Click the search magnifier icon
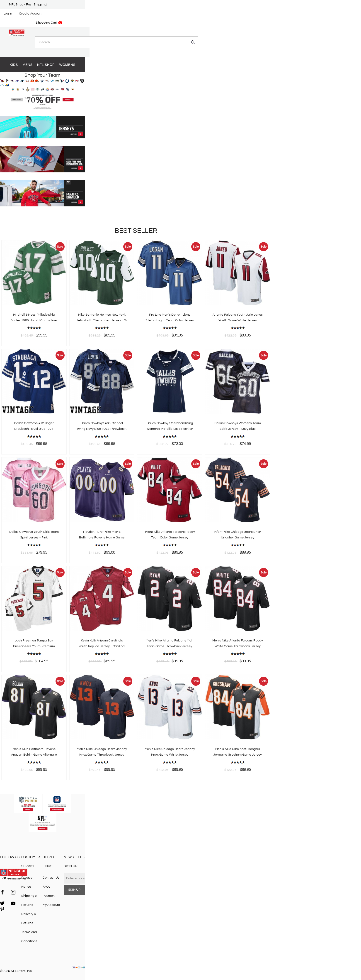This screenshot has width=361, height=980. pos(193,42)
